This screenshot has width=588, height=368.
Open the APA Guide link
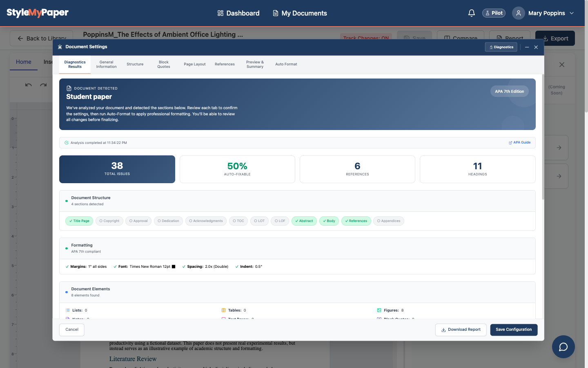pyautogui.click(x=520, y=143)
